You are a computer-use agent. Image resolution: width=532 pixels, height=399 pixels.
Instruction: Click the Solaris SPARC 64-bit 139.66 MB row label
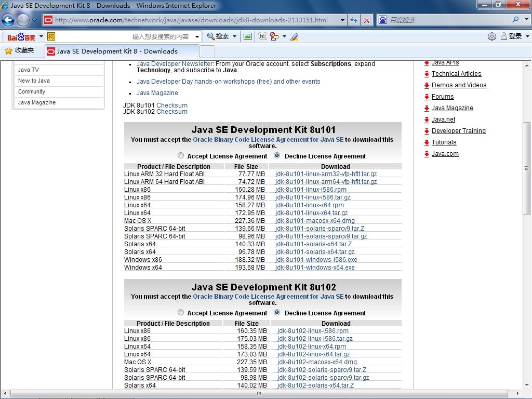155,229
